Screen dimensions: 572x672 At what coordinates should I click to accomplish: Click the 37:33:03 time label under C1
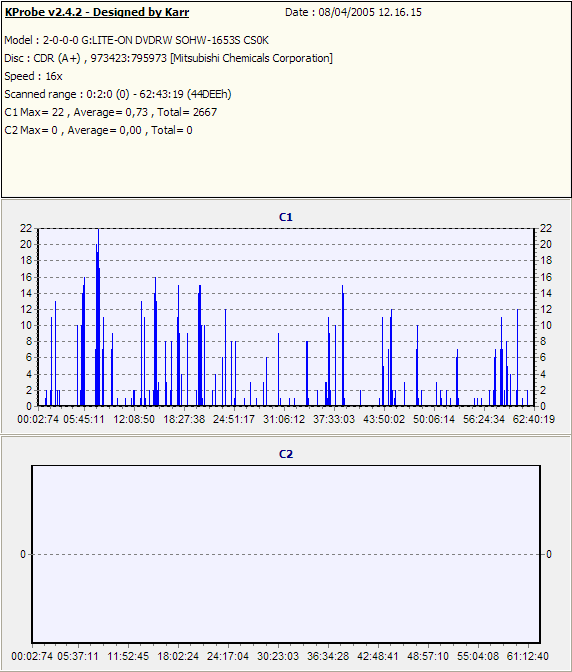pos(334,419)
